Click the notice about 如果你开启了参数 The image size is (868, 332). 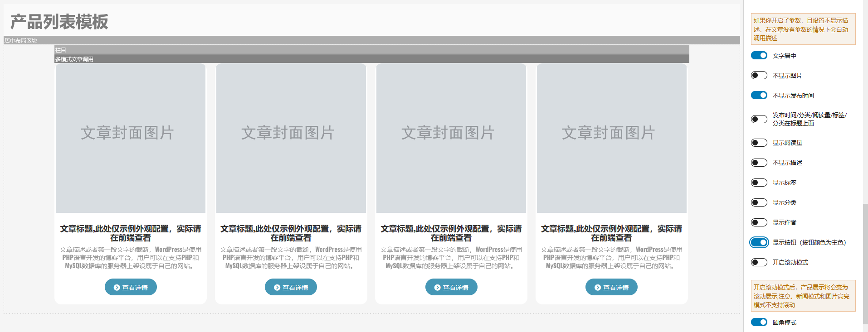(x=803, y=29)
